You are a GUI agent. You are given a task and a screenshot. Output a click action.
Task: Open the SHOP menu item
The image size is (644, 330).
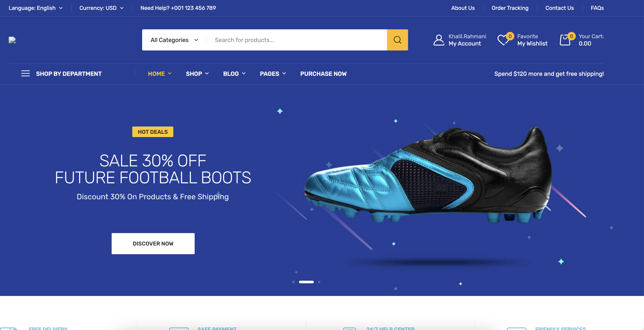(x=197, y=74)
